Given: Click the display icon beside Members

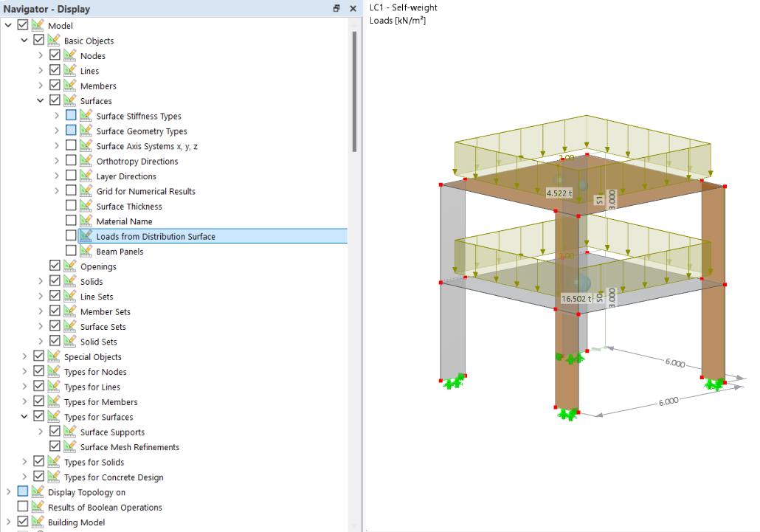Looking at the screenshot, I should [70, 86].
